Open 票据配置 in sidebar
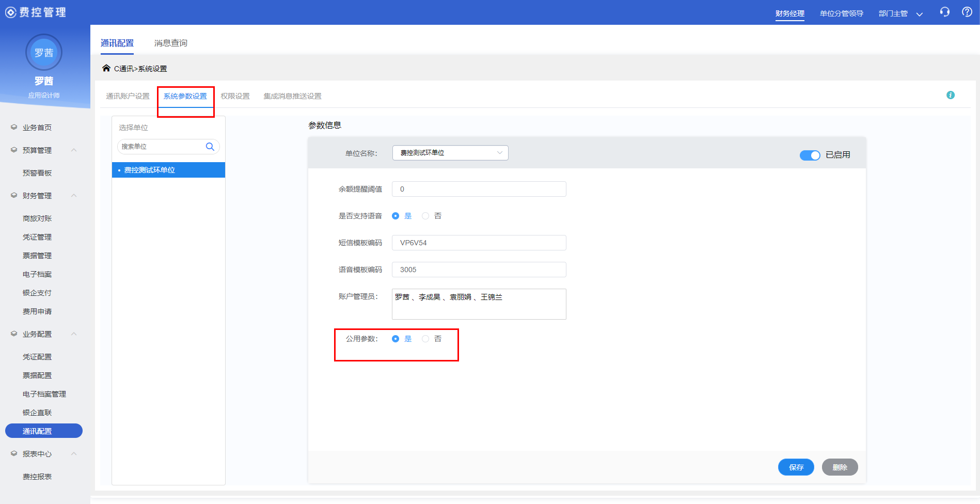Screen dimensions: 980x504 click(37, 375)
